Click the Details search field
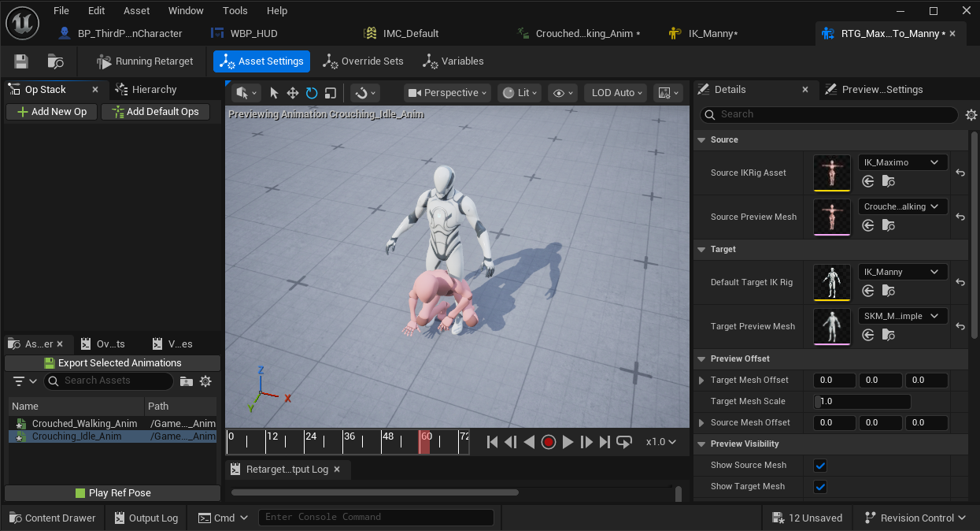 828,115
